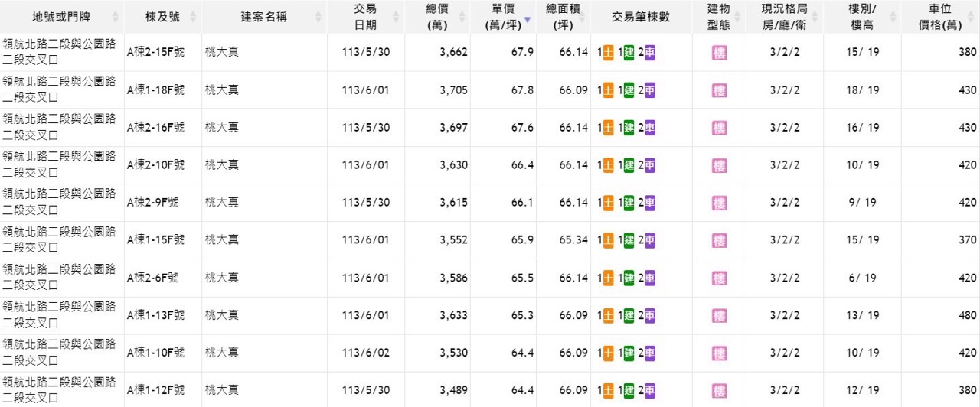Click the green 建 icon in the A棟1-18F號 row
Viewport: 980px width, 407px height.
pyautogui.click(x=629, y=90)
